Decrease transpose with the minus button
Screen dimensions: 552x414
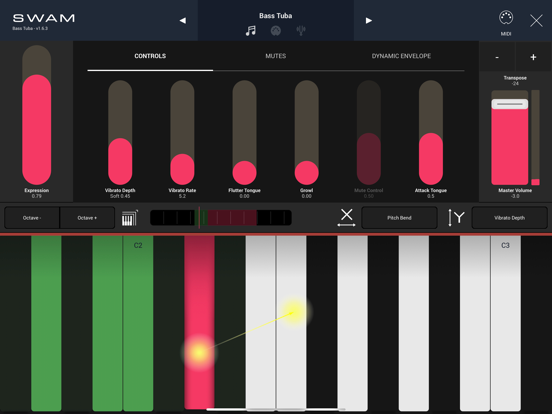pos(497,57)
